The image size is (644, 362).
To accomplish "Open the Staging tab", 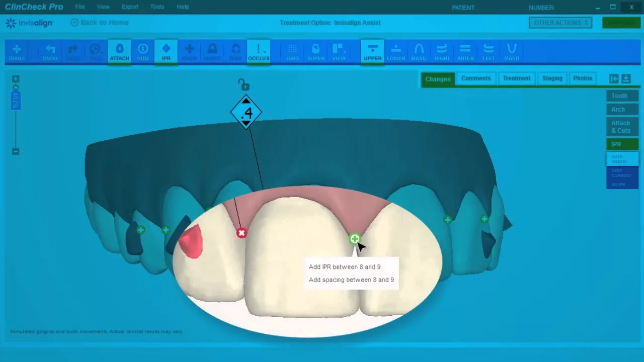I will click(552, 78).
